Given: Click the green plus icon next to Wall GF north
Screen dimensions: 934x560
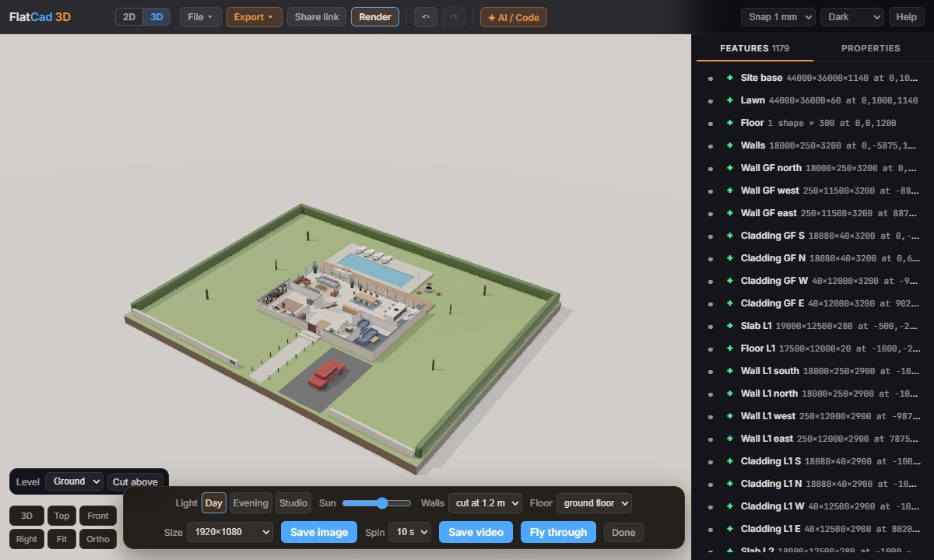Looking at the screenshot, I should click(x=729, y=168).
